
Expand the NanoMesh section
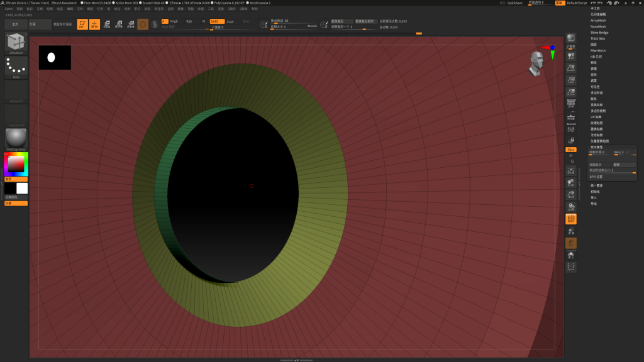[598, 26]
